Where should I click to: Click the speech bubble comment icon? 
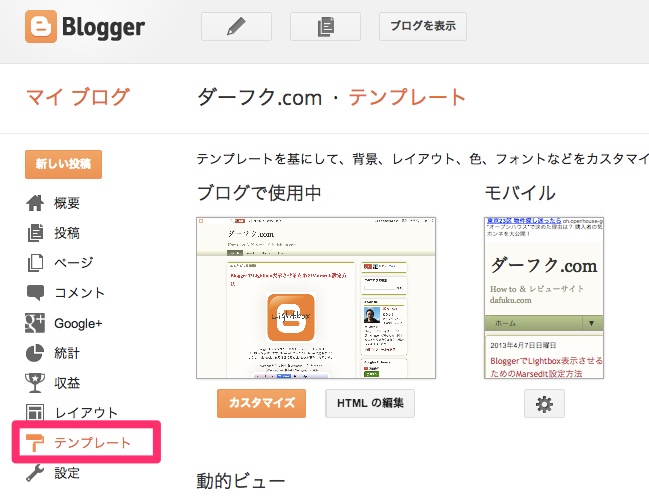point(35,293)
